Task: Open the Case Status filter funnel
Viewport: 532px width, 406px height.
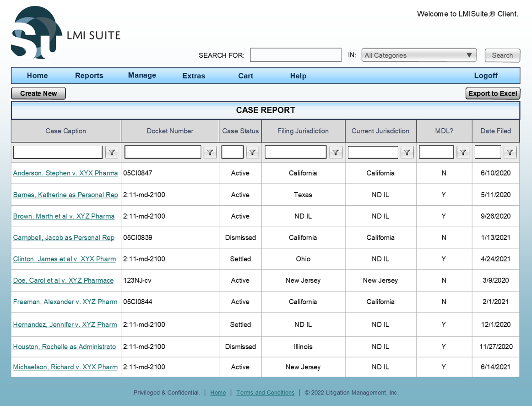Action: tap(253, 153)
